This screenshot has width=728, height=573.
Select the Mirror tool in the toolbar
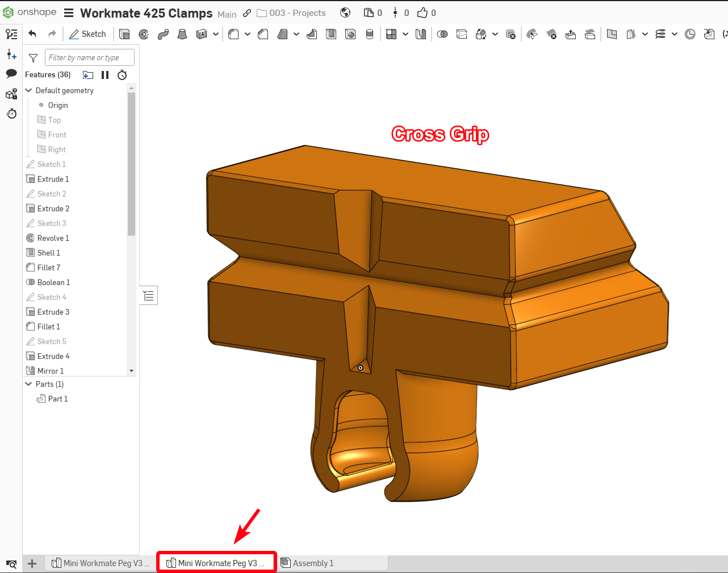click(421, 34)
